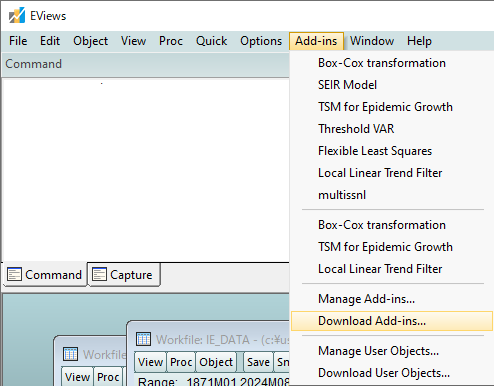
Task: Click Proc button in IE_DATA workfile
Action: pyautogui.click(x=181, y=362)
